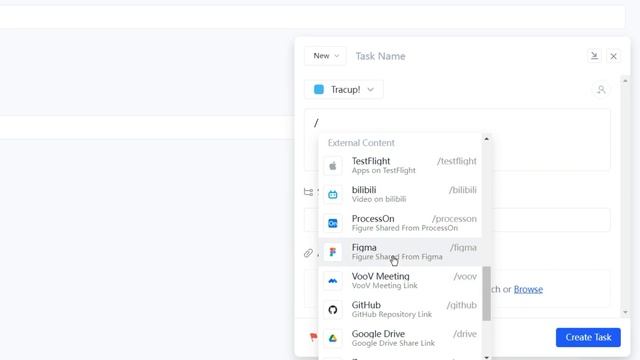
Task: Click the /drive shortcut text
Action: (465, 334)
